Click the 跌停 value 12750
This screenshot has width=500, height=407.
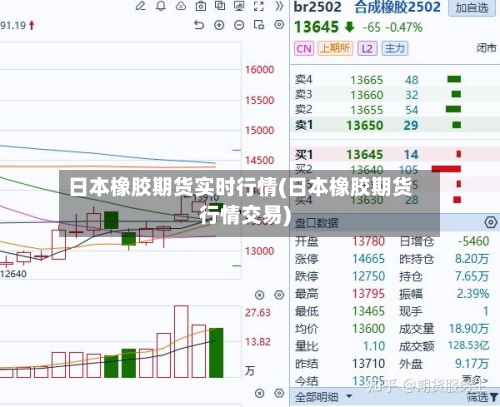pos(369,276)
